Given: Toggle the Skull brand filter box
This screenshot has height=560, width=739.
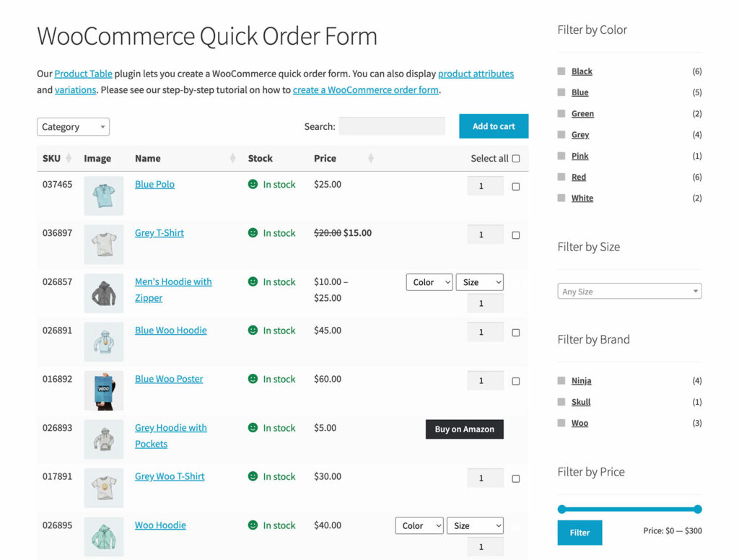Looking at the screenshot, I should [x=561, y=402].
